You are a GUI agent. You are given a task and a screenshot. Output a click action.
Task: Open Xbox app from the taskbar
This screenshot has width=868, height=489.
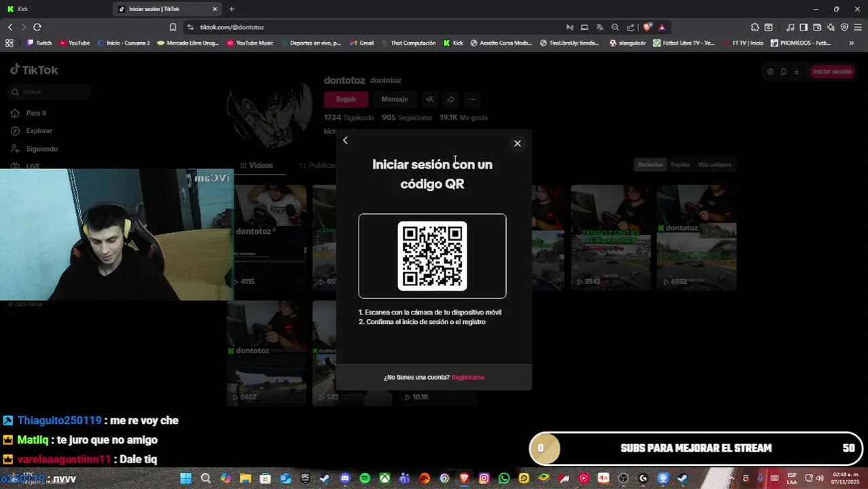coord(384,479)
